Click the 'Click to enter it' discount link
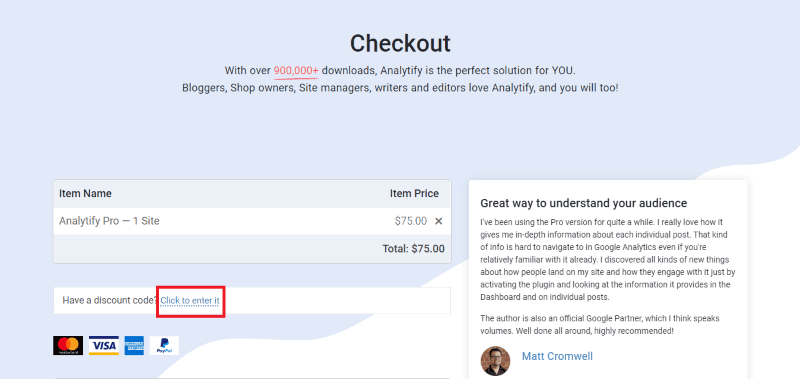The height and width of the screenshot is (379, 800). click(x=190, y=300)
